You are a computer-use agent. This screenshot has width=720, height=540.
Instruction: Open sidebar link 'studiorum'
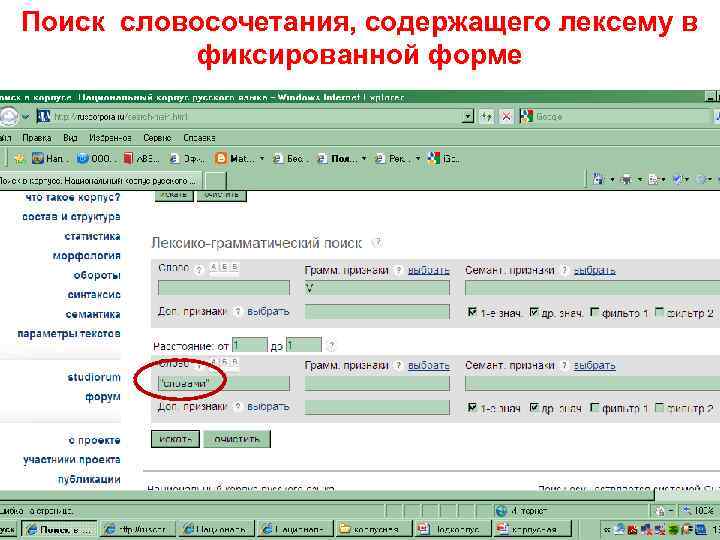pyautogui.click(x=94, y=377)
